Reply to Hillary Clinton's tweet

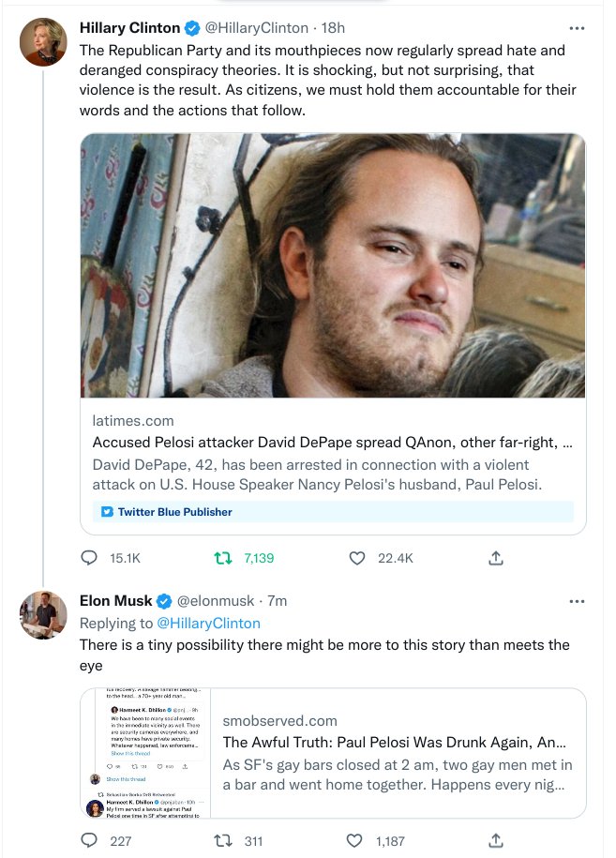click(90, 558)
